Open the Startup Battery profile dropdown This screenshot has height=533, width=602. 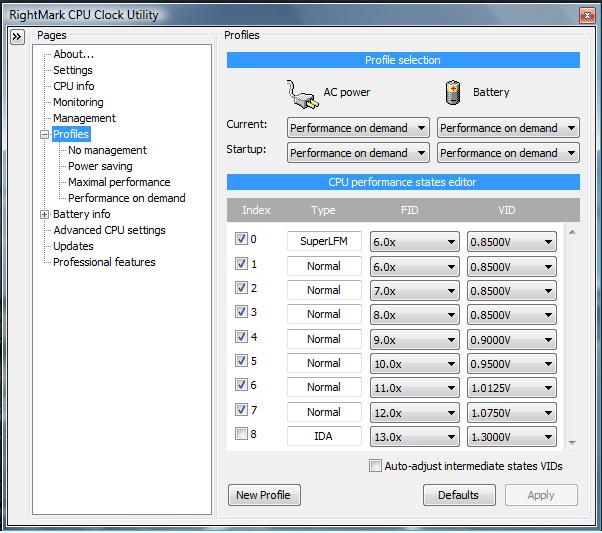(508, 152)
